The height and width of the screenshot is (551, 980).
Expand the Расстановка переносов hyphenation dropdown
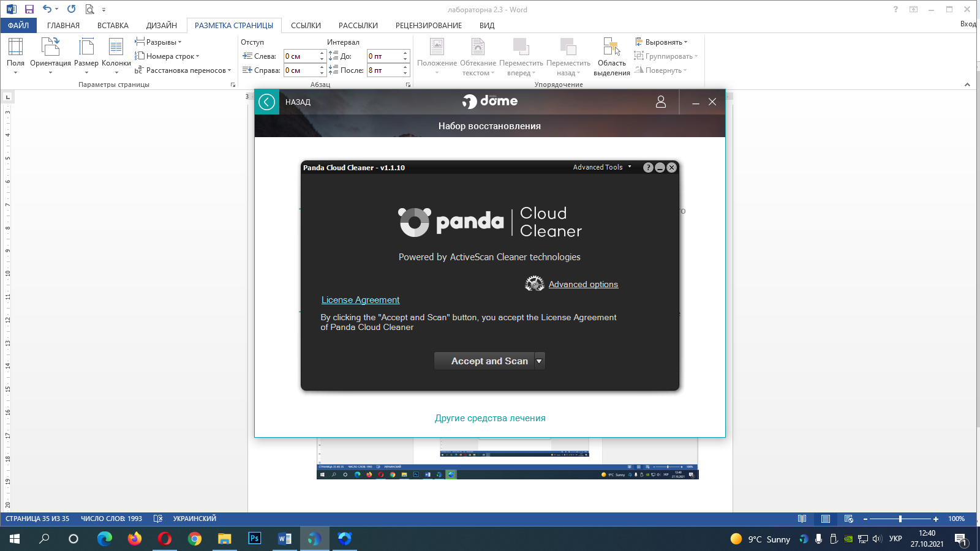[x=183, y=70]
